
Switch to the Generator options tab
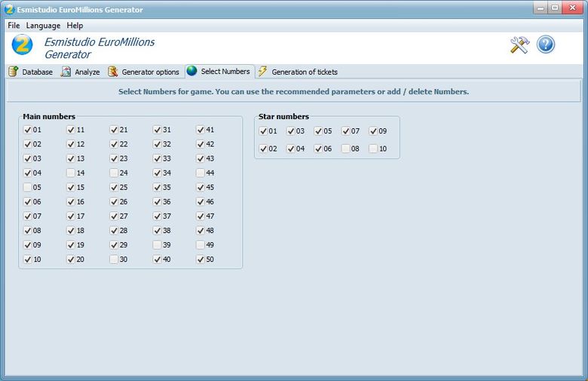[144, 72]
